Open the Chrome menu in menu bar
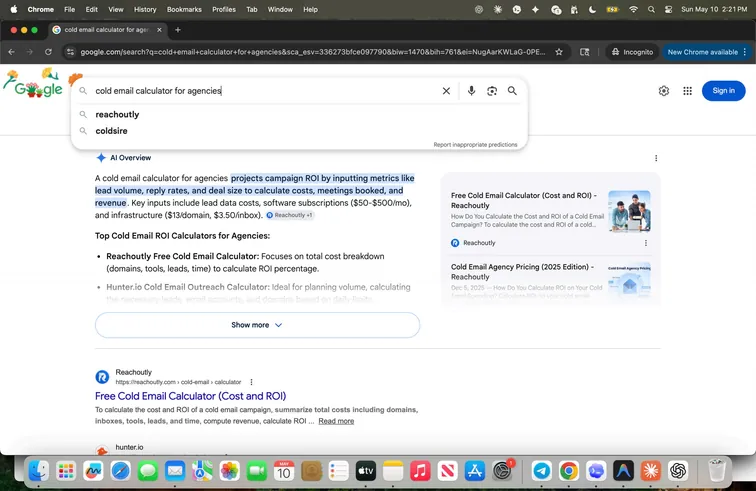 [x=40, y=9]
